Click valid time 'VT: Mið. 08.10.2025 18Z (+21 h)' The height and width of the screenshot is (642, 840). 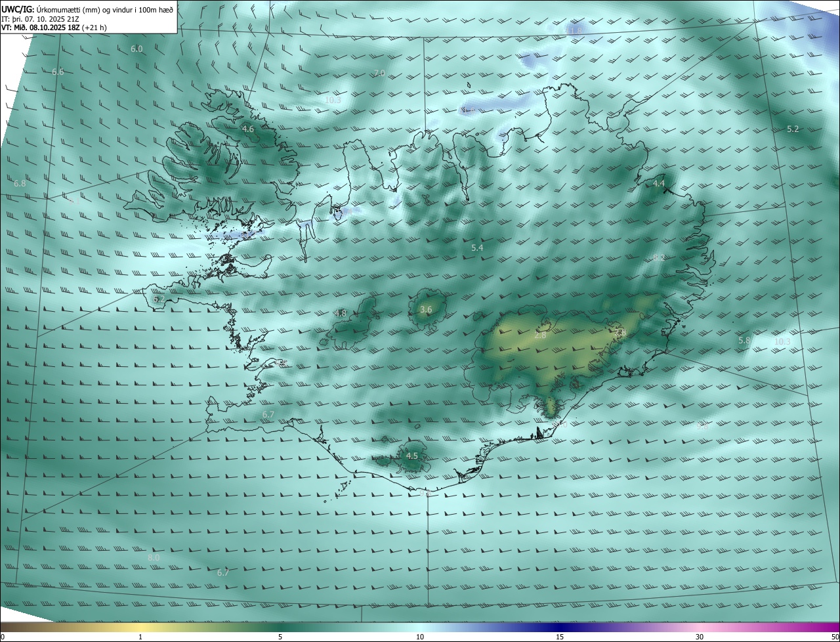(54, 28)
